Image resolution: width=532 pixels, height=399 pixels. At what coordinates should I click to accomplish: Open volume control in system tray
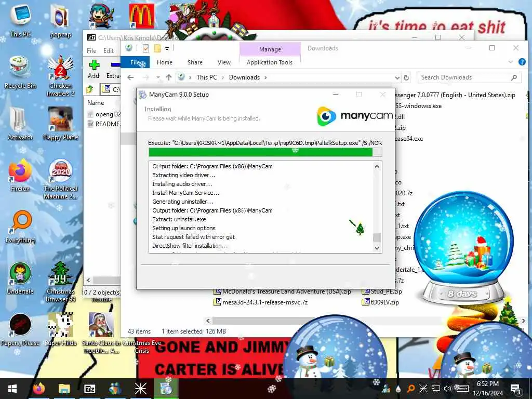pyautogui.click(x=447, y=389)
